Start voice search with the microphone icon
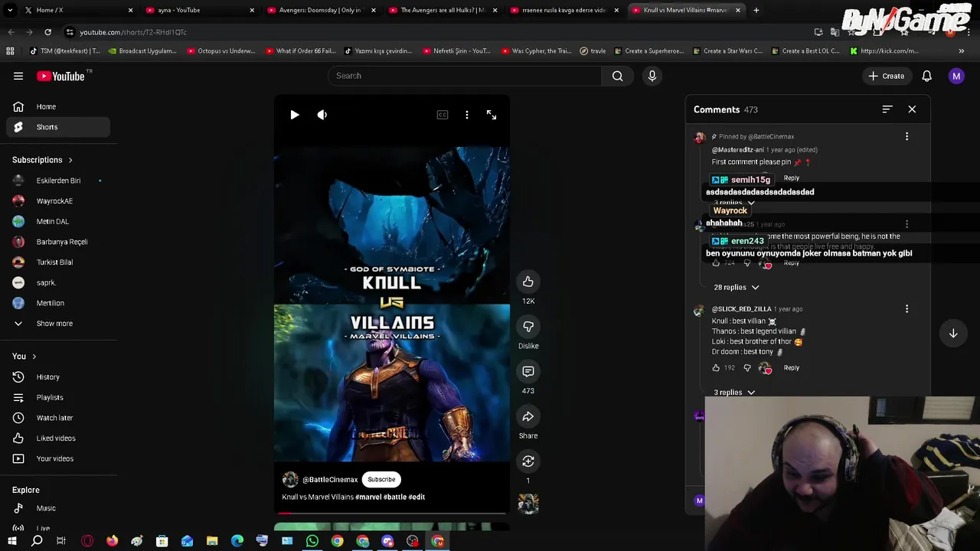Image resolution: width=980 pixels, height=551 pixels. tap(652, 76)
